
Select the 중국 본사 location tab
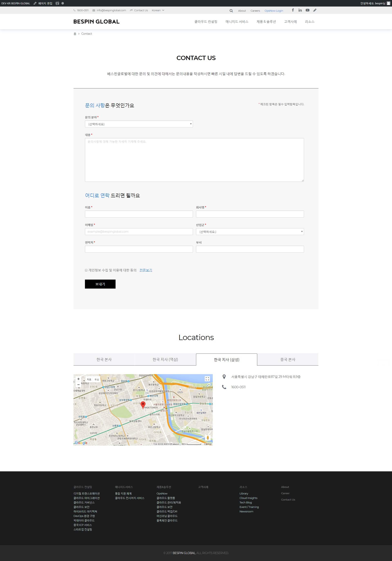tap(288, 359)
